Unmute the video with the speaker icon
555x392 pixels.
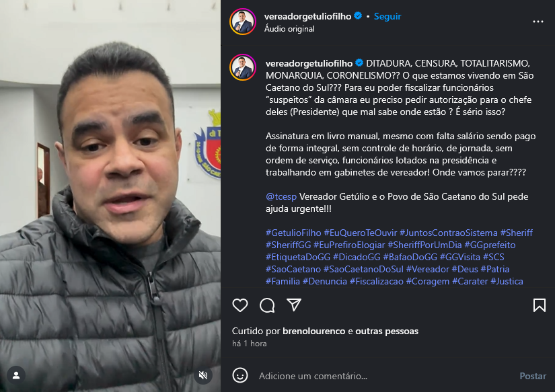pos(203,375)
